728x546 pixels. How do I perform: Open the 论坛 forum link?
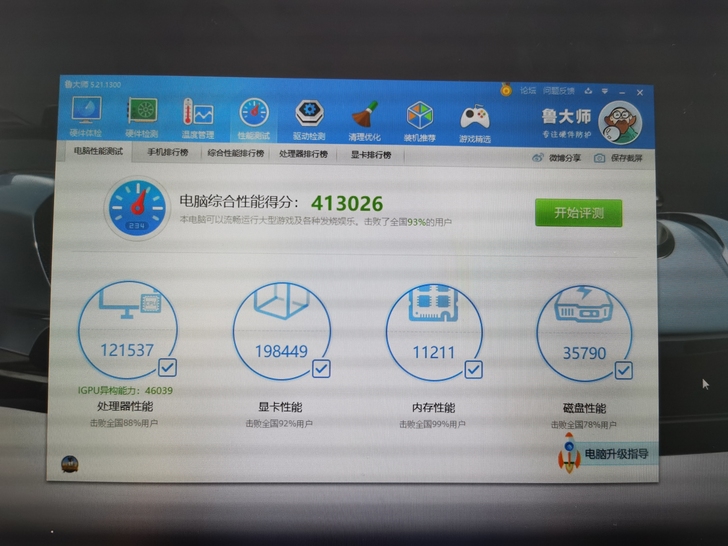(527, 90)
